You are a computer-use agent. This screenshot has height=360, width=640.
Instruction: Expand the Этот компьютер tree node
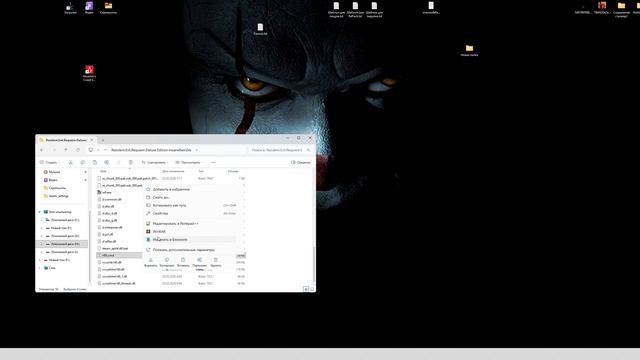(x=40, y=212)
